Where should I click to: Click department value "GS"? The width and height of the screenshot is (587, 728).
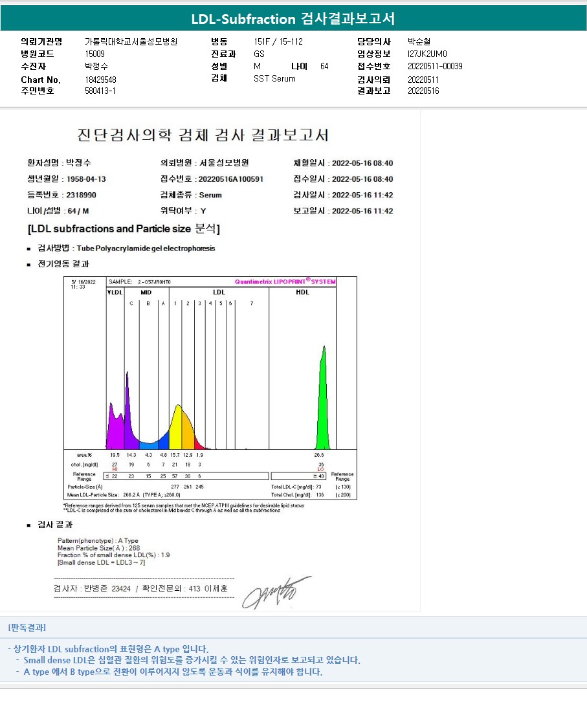259,54
